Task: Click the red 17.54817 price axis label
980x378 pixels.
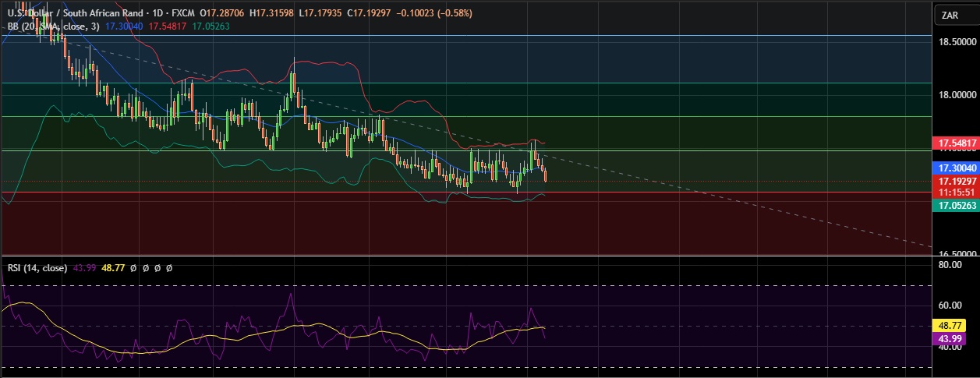Action: pos(955,144)
